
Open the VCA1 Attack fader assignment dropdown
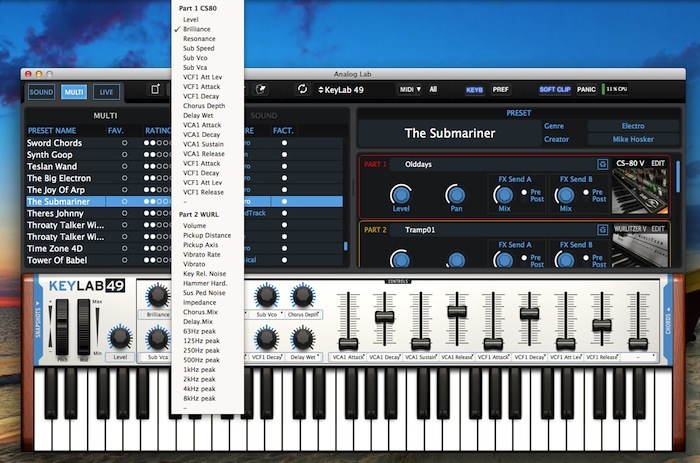tap(348, 357)
